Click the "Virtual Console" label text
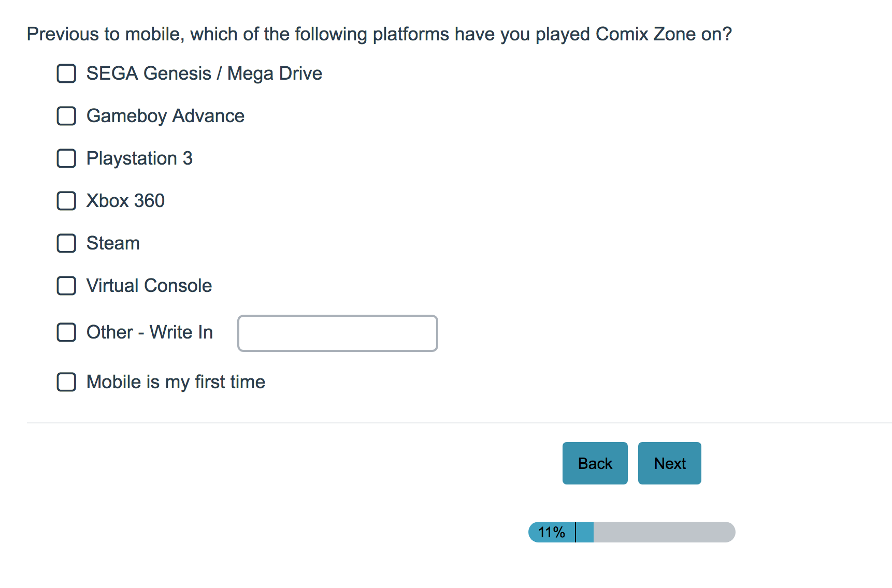The height and width of the screenshot is (588, 892). [x=149, y=286]
